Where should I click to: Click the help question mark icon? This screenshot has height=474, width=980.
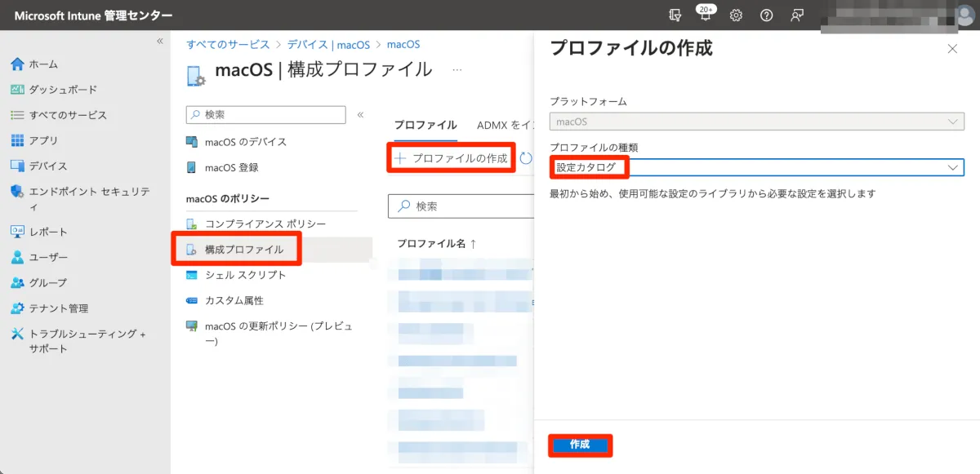tap(766, 16)
